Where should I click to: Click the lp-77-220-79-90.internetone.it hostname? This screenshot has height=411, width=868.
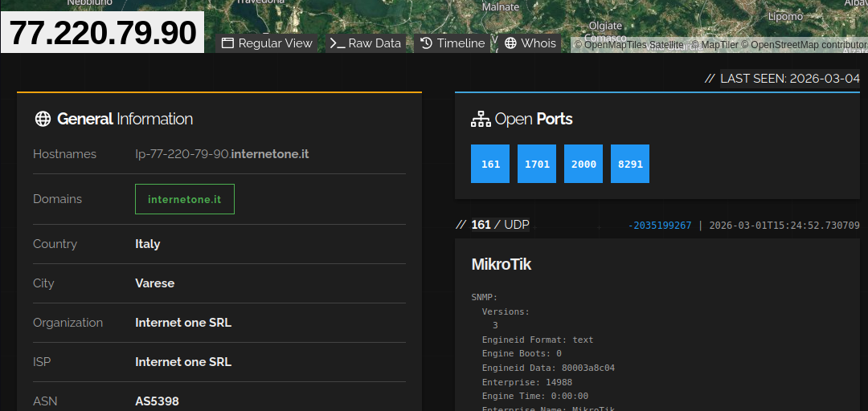222,154
